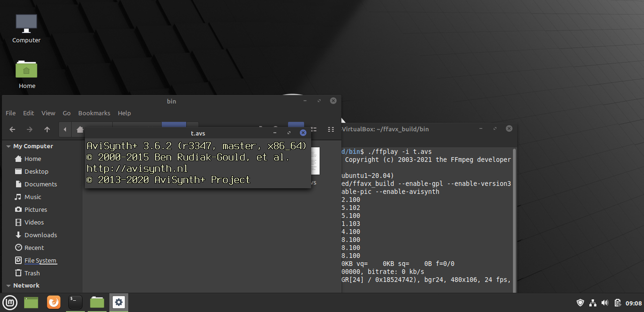This screenshot has width=644, height=312.
Task: Open Pictures in the sidebar
Action: point(35,210)
